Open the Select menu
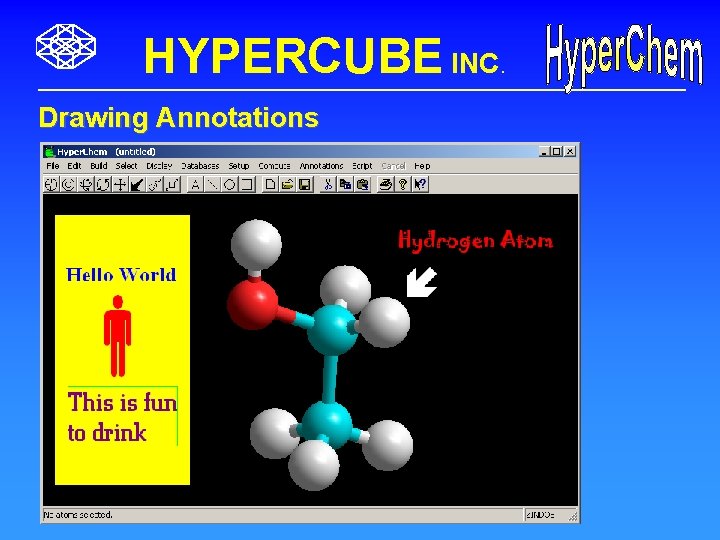This screenshot has width=720, height=540. click(126, 166)
